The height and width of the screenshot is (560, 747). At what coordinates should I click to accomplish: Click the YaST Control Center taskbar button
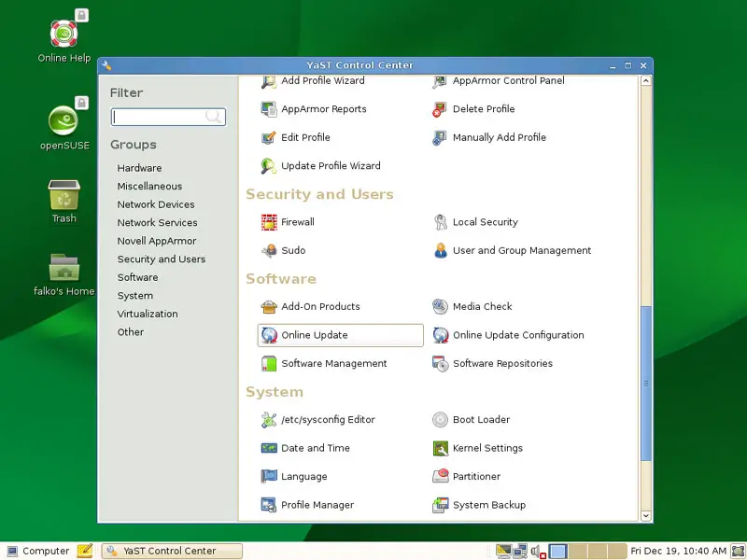click(172, 552)
